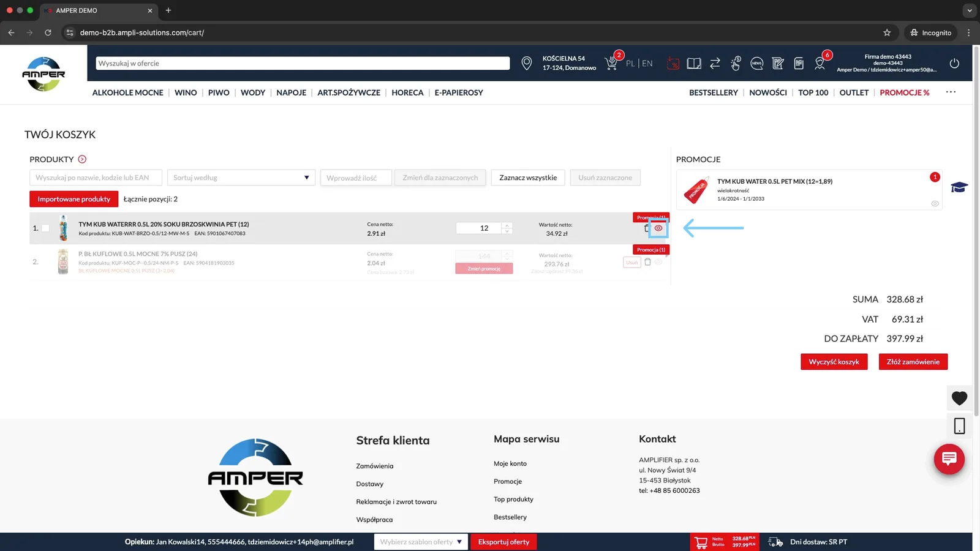Screen dimensions: 980x551
Task: Toggle the eye icon in promotion card
Action: tap(935, 203)
